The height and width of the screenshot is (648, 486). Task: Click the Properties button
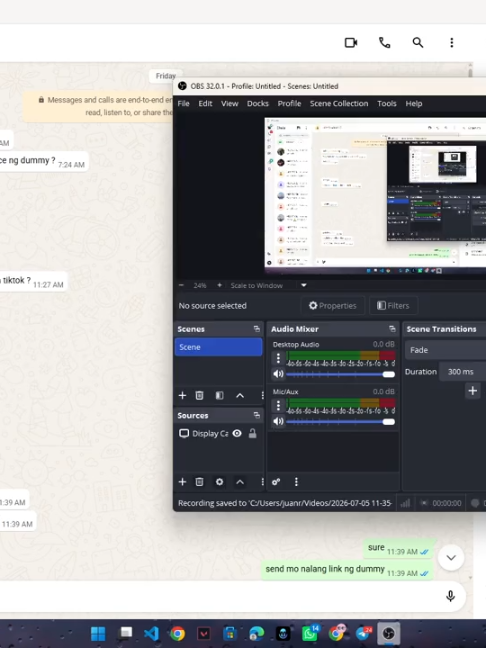333,306
